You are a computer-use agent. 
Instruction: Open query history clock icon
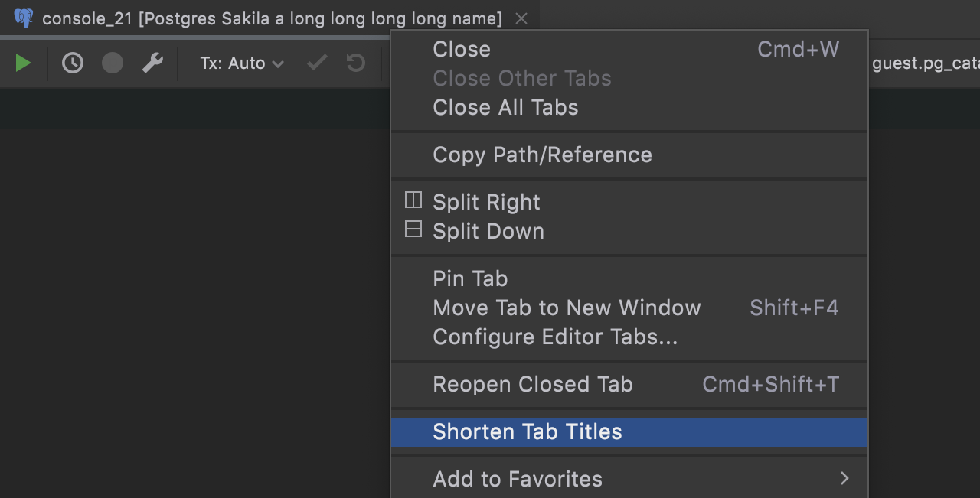point(73,63)
